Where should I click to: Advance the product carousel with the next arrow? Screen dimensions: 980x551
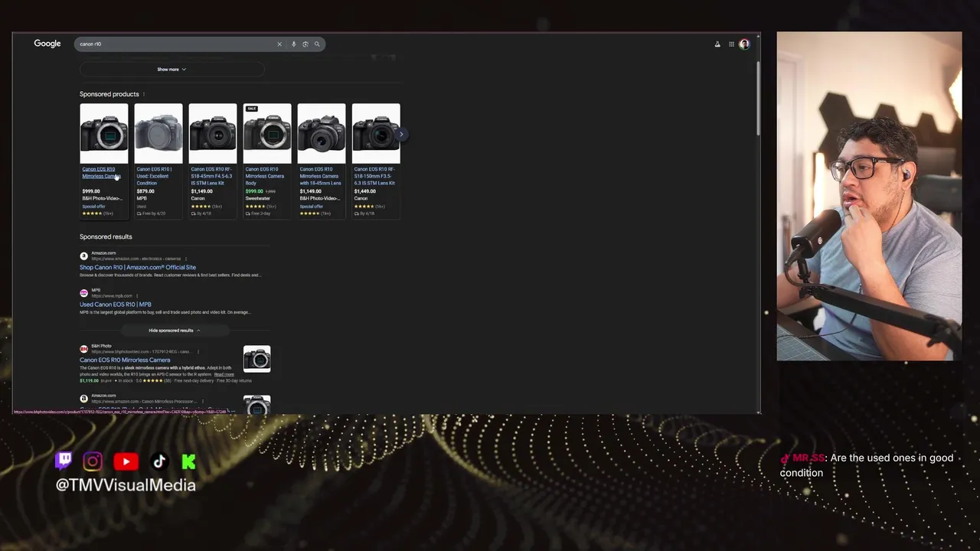click(x=400, y=134)
